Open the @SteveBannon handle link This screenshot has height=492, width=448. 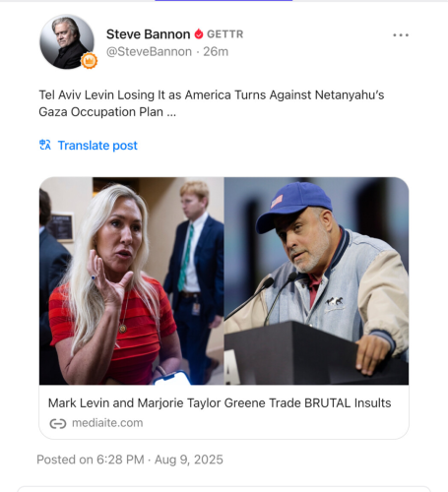pyautogui.click(x=149, y=52)
